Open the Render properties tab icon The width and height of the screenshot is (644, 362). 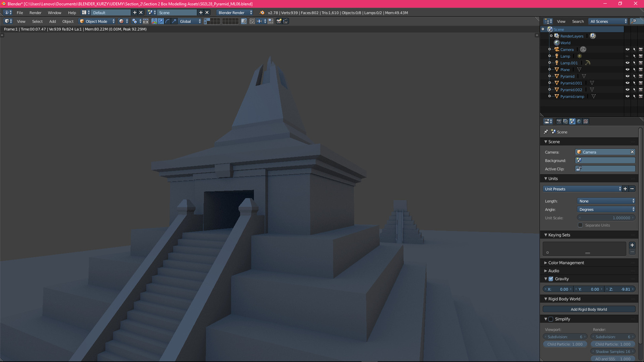(x=559, y=122)
